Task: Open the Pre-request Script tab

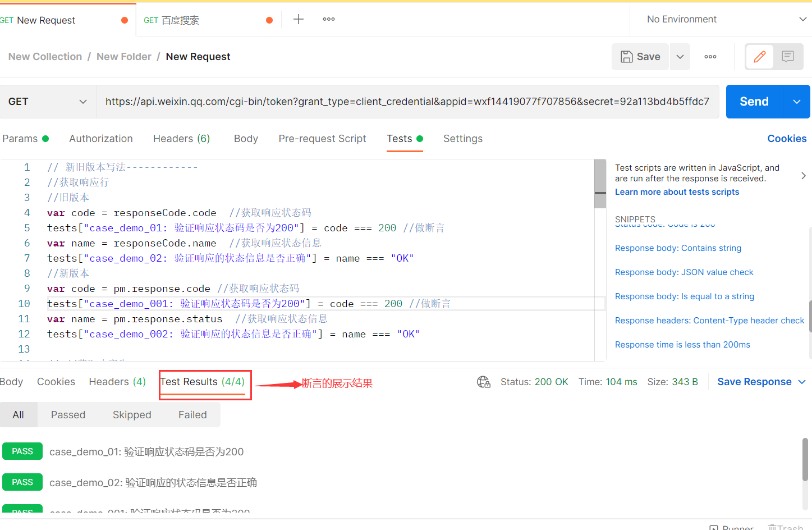Action: click(x=322, y=139)
